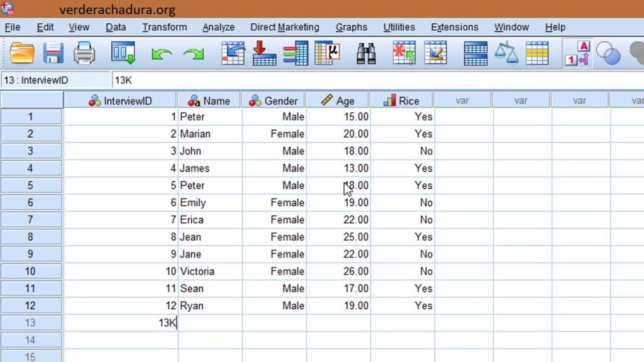Open the Variables info icon
Screen dimensions: 644x362
pos(296,53)
